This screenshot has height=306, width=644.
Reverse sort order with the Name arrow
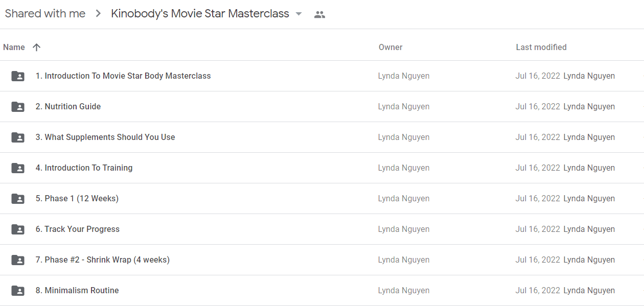[36, 47]
